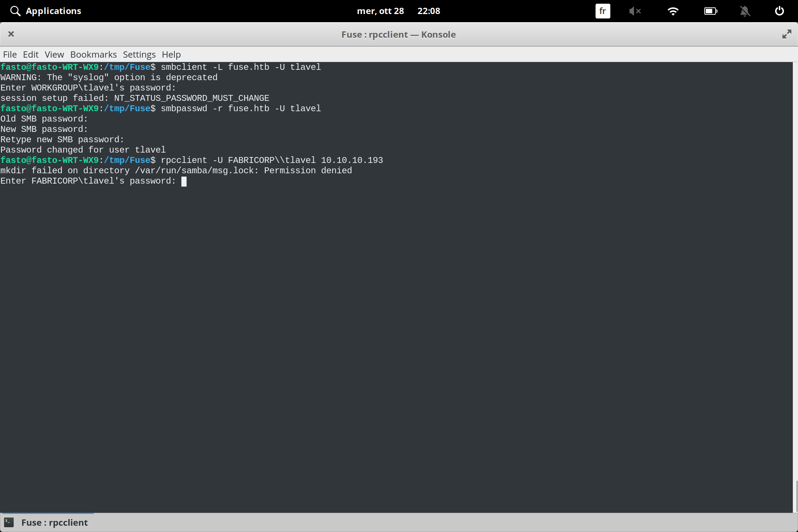Click the "fr" keyboard layout indicator
The width and height of the screenshot is (798, 532).
(602, 11)
